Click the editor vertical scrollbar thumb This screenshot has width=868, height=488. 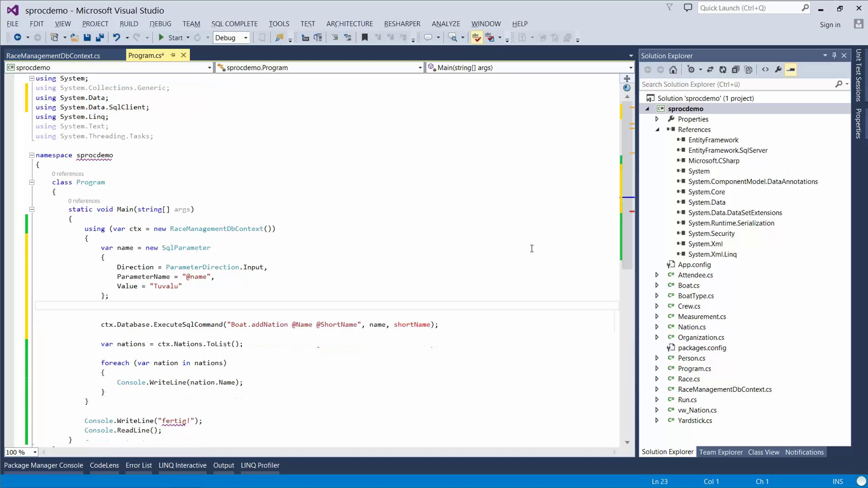(x=627, y=184)
